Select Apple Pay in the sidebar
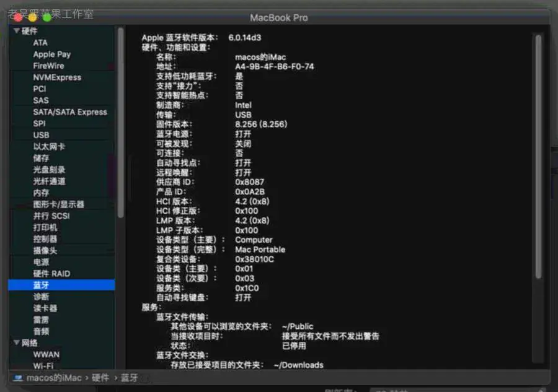Image resolution: width=558 pixels, height=392 pixels. tap(52, 54)
